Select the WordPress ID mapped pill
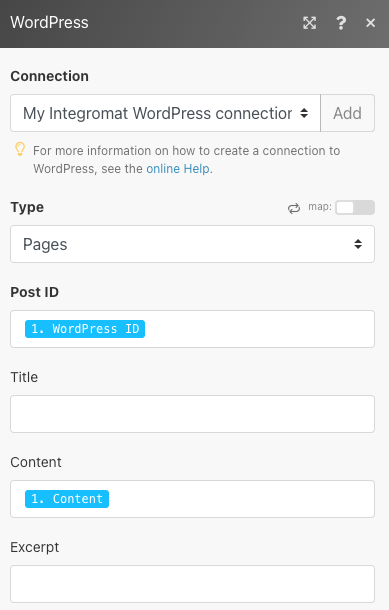Screen dimensions: 389x610 tap(85, 329)
